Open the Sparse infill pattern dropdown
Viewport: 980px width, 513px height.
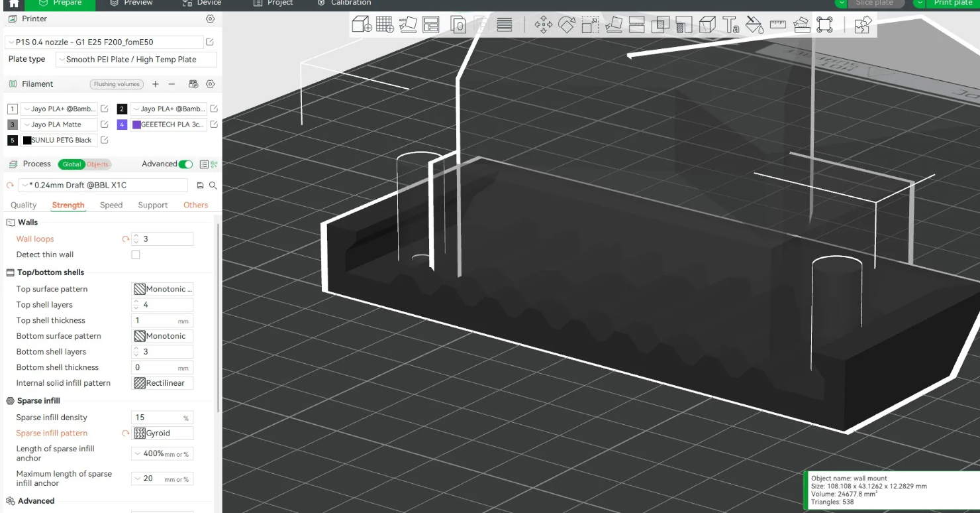click(x=163, y=433)
